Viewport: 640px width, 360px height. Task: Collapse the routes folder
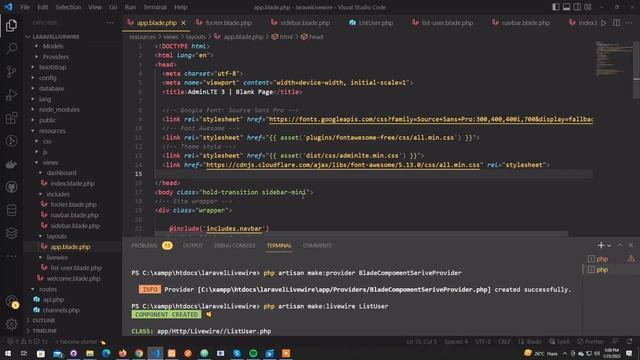(x=48, y=289)
